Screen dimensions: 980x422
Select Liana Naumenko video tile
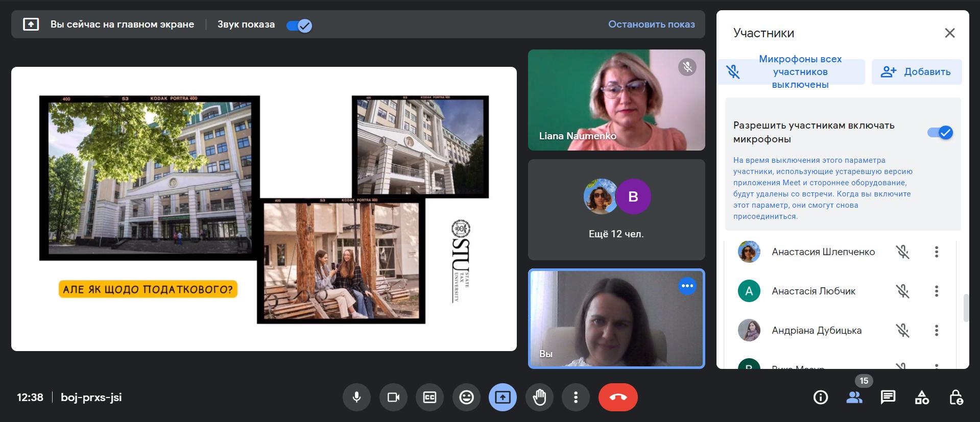[616, 100]
